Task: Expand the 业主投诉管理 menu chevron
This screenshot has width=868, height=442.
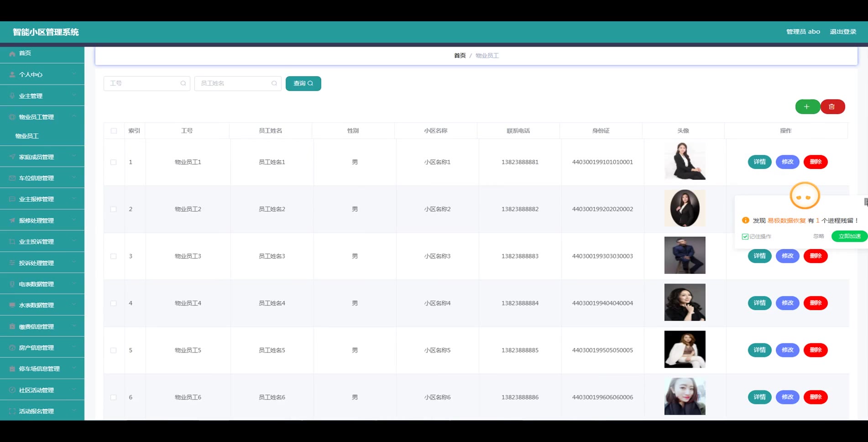Action: click(74, 241)
